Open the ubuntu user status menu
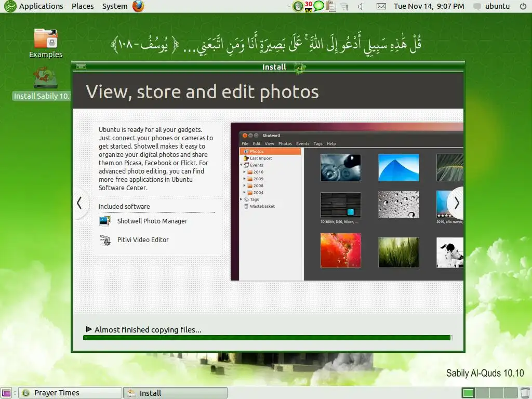Viewport: 532px width, 399px height. (x=491, y=6)
